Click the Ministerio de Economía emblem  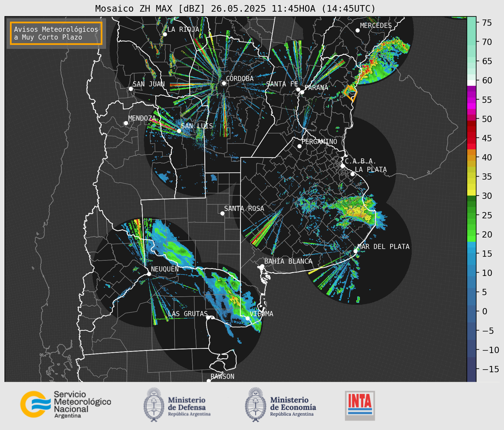pos(255,405)
